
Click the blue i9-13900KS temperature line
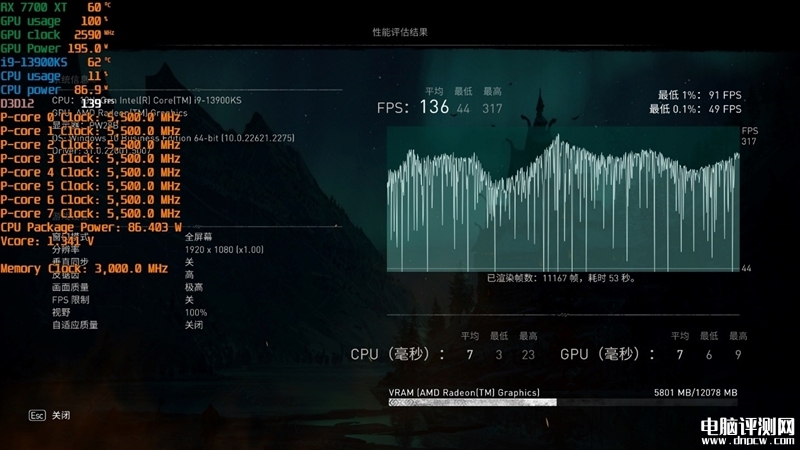click(x=55, y=62)
